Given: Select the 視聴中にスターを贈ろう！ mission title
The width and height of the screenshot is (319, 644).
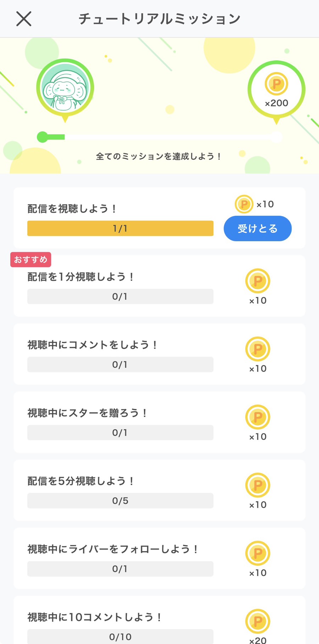Looking at the screenshot, I should click(87, 413).
